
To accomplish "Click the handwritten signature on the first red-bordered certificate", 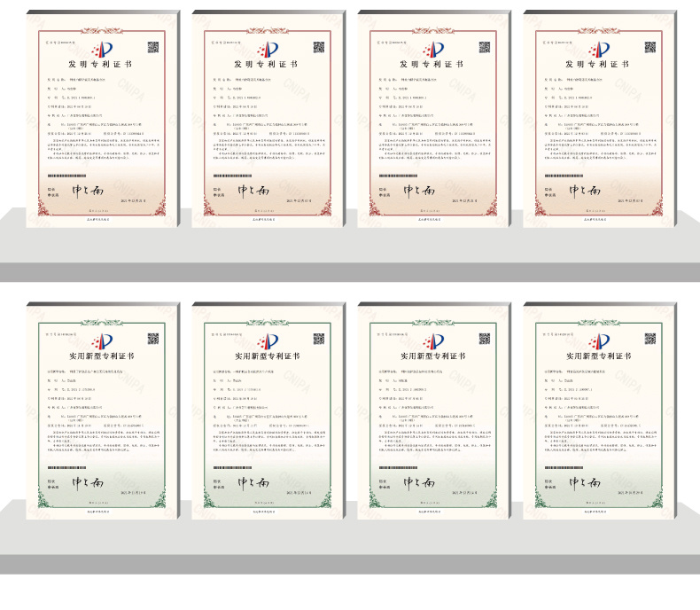I will [88, 192].
